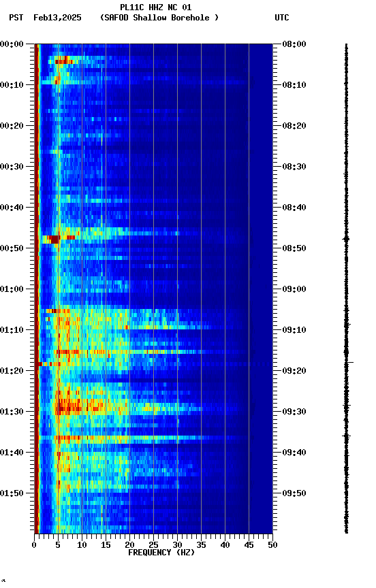Click the 'PST' timezone label
Viewport: 376px width, 588px height.
pos(16,18)
